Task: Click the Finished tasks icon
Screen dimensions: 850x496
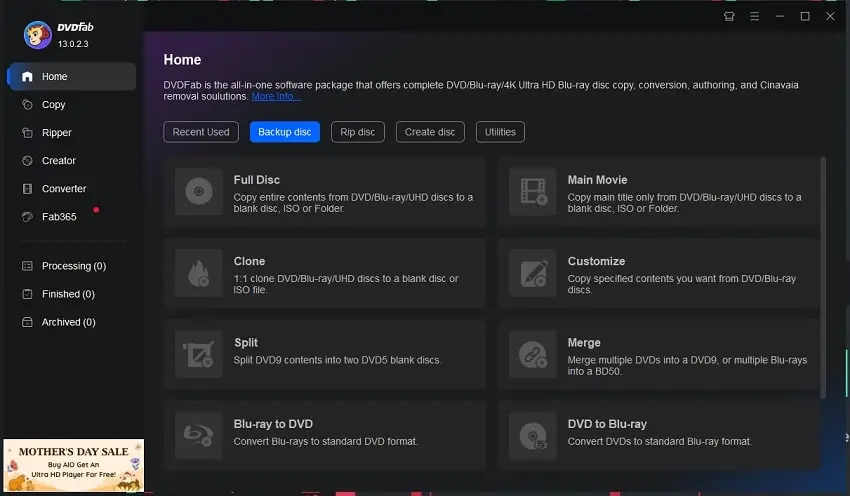Action: (x=27, y=294)
